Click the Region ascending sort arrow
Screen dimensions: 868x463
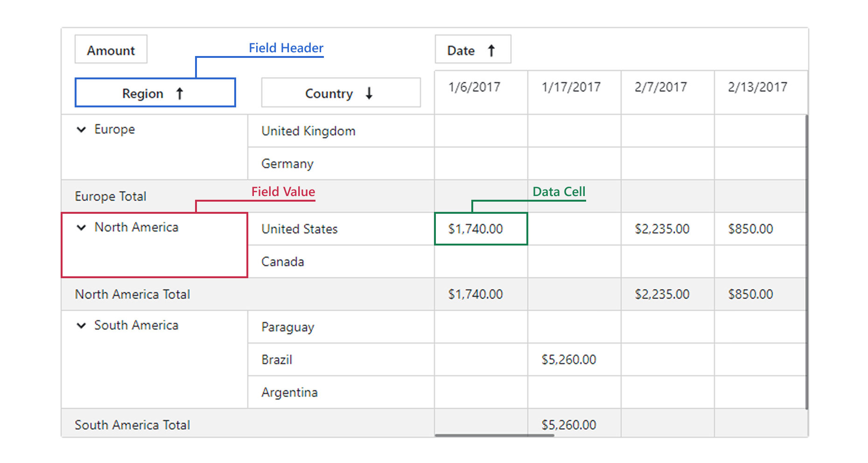180,94
